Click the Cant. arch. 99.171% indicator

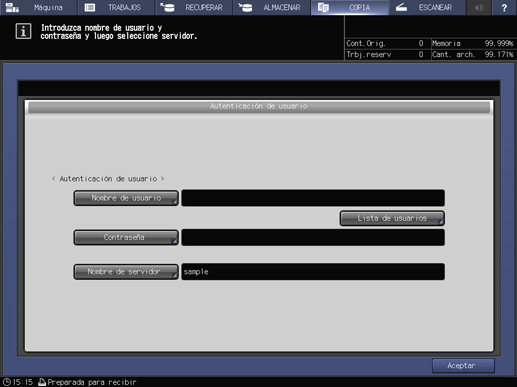pos(472,54)
